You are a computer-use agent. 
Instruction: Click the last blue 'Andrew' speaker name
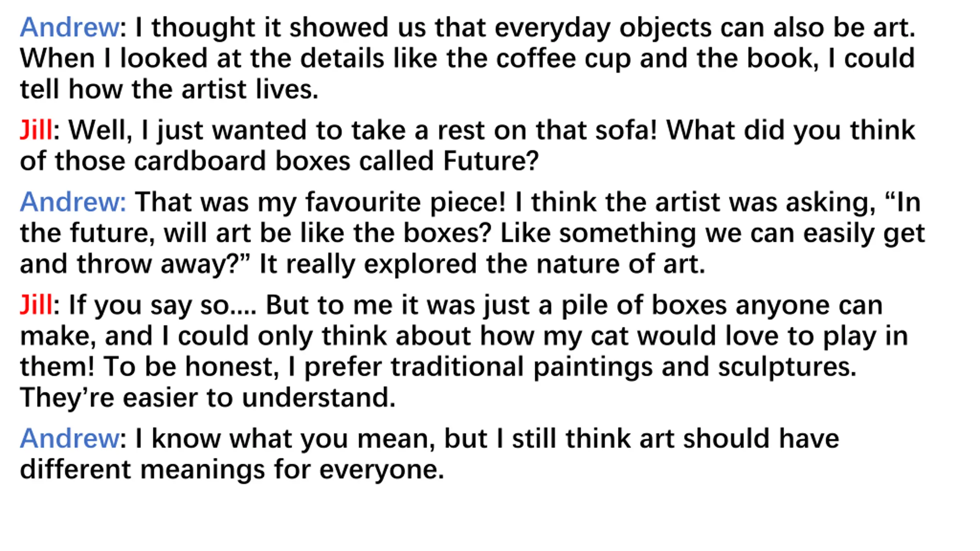(70, 439)
